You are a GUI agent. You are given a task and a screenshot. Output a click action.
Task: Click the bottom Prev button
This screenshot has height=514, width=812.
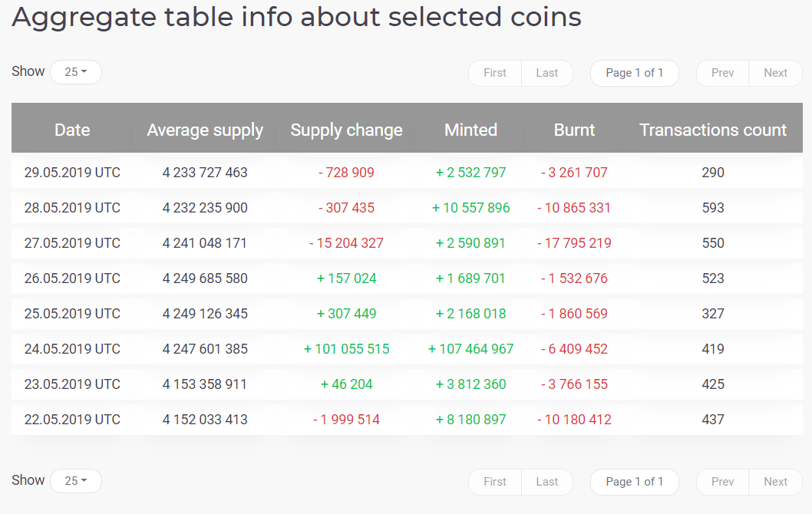click(722, 482)
